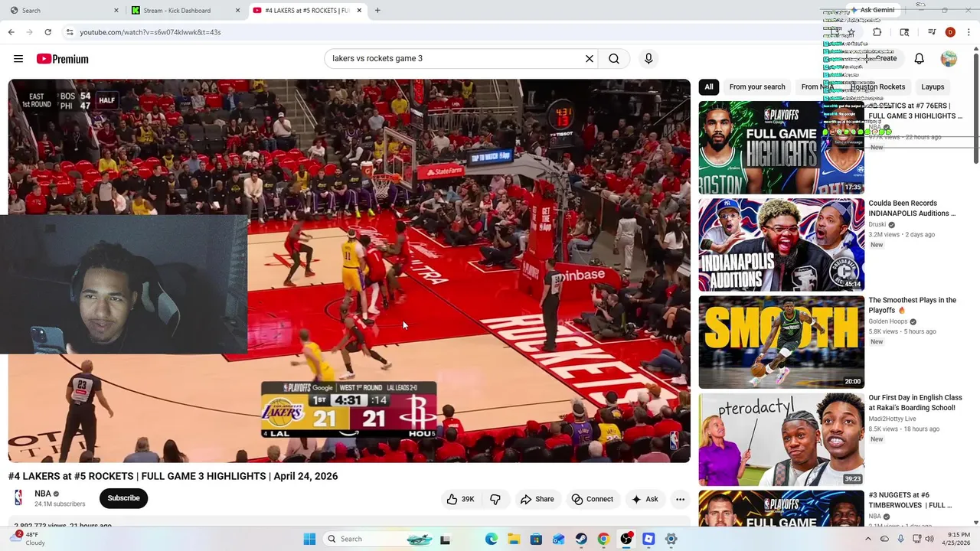Screen dimensions: 980x551
Task: Close the Lakers at Rockets YouTube tab
Action: (358, 11)
